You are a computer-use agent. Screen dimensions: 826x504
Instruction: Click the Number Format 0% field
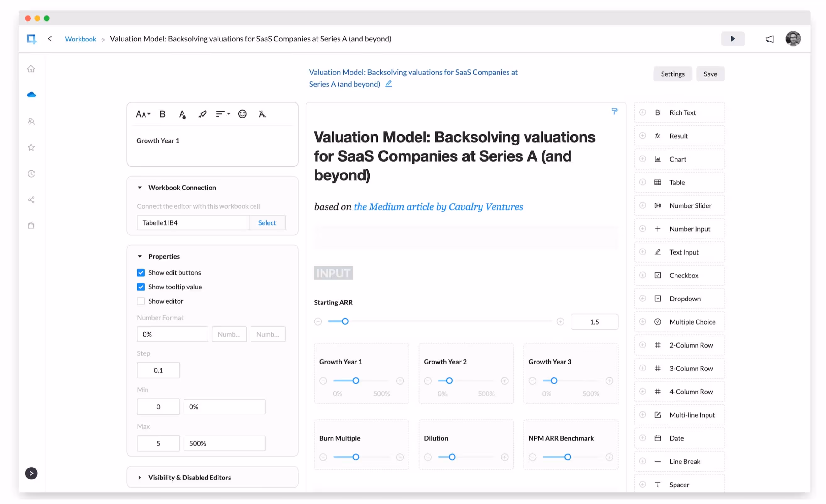tap(172, 334)
